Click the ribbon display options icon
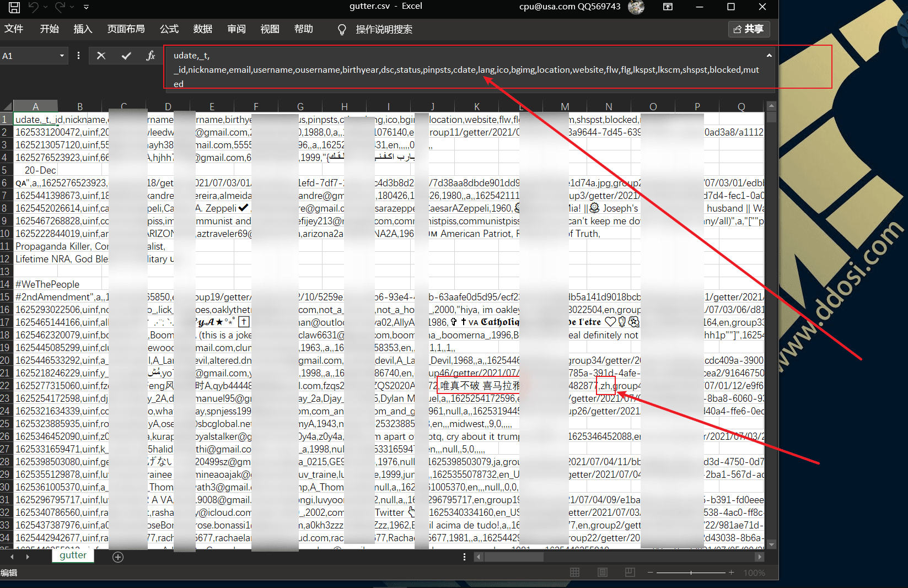The width and height of the screenshot is (908, 588). 668,7
